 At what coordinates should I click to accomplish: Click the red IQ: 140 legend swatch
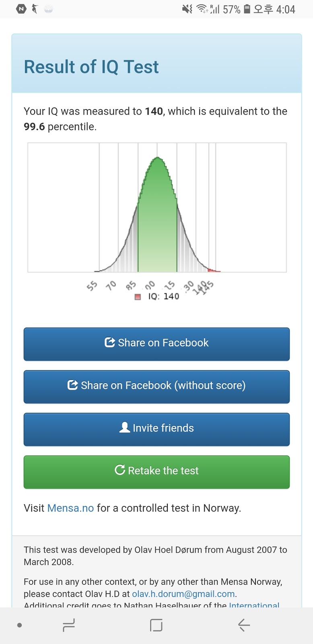pyautogui.click(x=138, y=297)
